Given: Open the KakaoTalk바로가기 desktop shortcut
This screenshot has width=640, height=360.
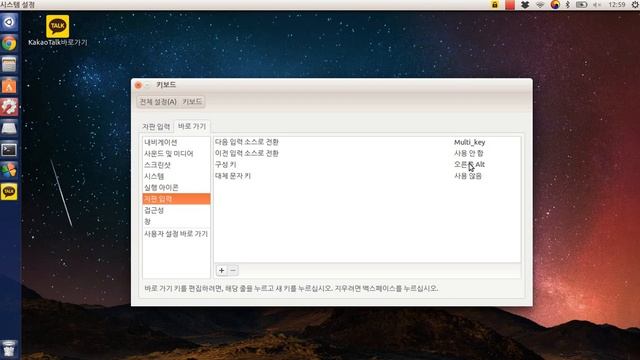Looking at the screenshot, I should [x=58, y=31].
